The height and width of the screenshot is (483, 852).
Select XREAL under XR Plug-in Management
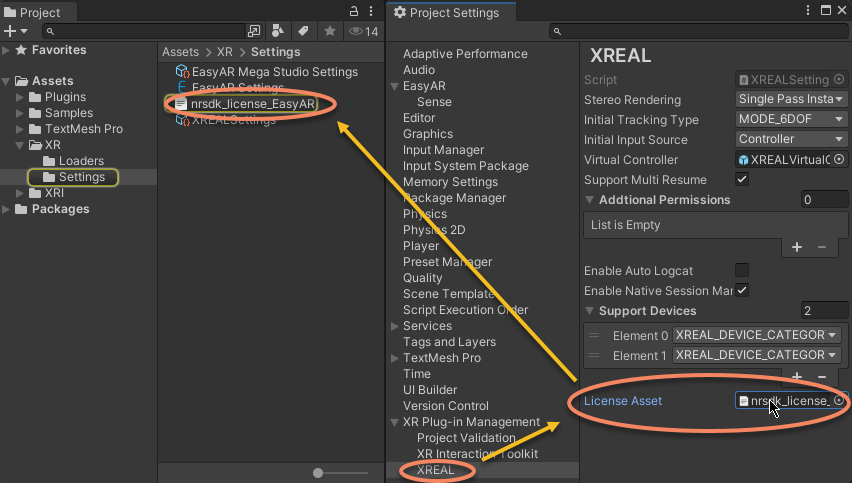(435, 470)
